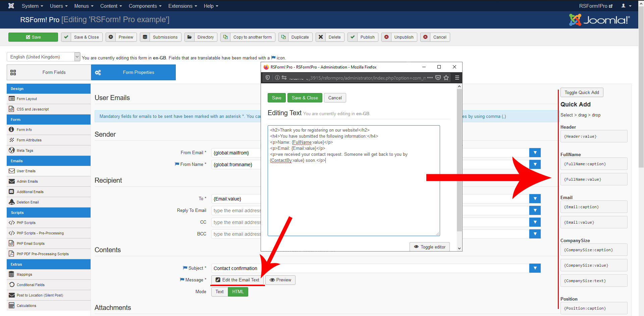
Task: Open the From Email placeholder dropdown arrow
Action: click(x=535, y=153)
